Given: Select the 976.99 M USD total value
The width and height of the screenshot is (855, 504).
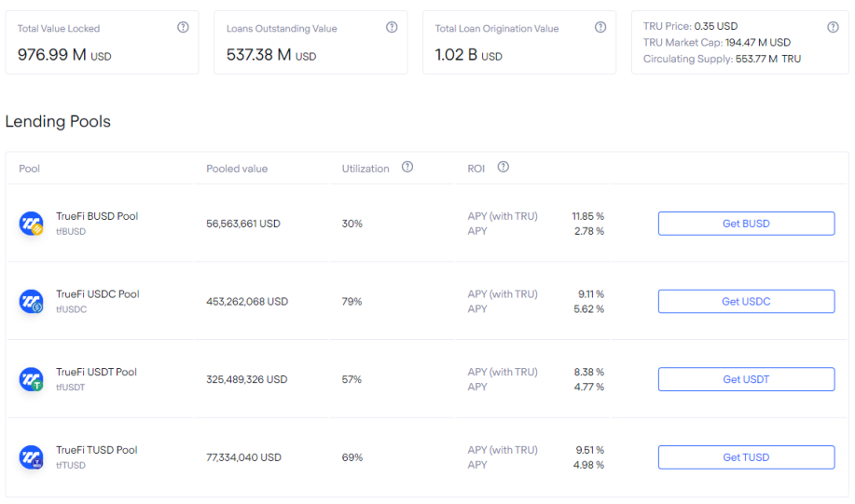Looking at the screenshot, I should pos(64,55).
